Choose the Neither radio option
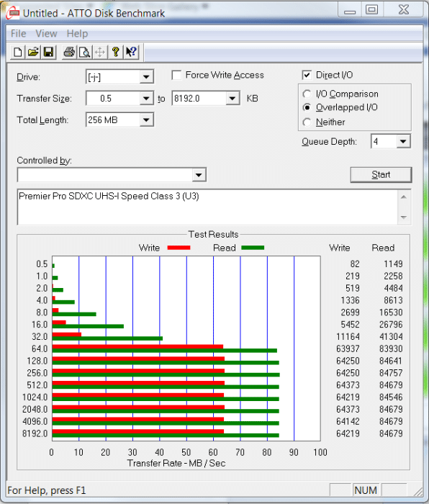This screenshot has width=429, height=504. coord(307,122)
